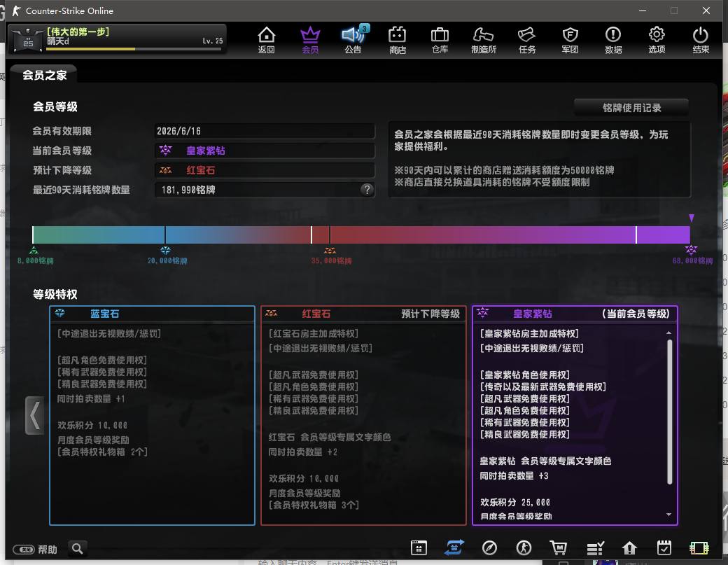Click the 35,000铭牌 progress marker
Screen dimensions: 728x565
coord(330,256)
